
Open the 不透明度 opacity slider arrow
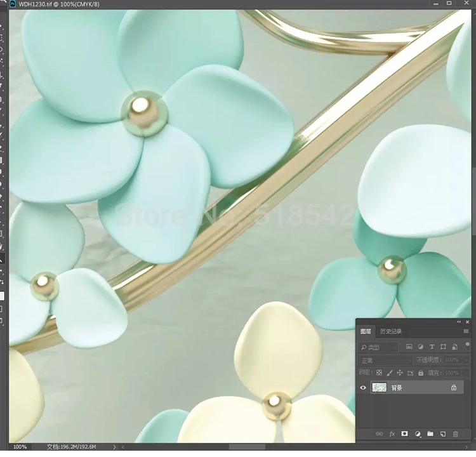coord(466,360)
